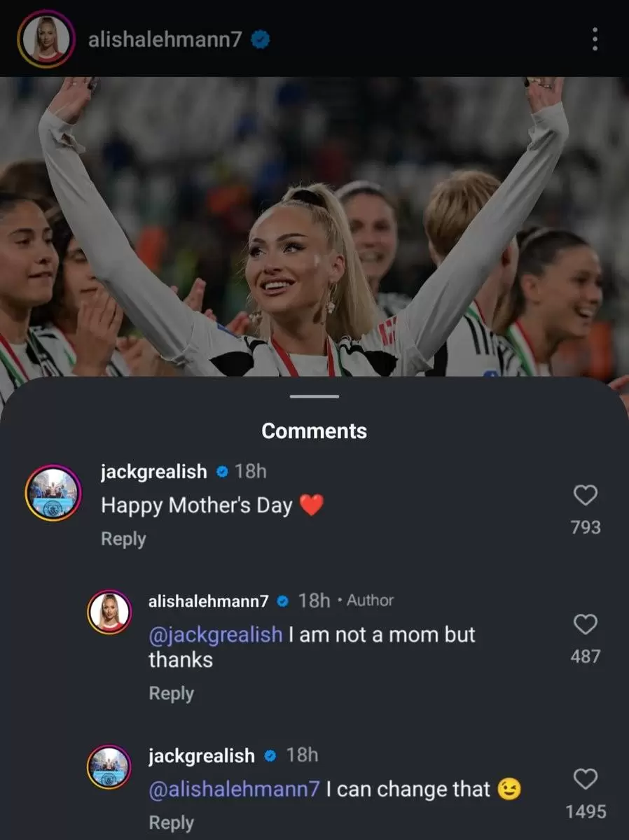Reply to "I am not a mom but thanks"
629x840 pixels.
tap(171, 693)
